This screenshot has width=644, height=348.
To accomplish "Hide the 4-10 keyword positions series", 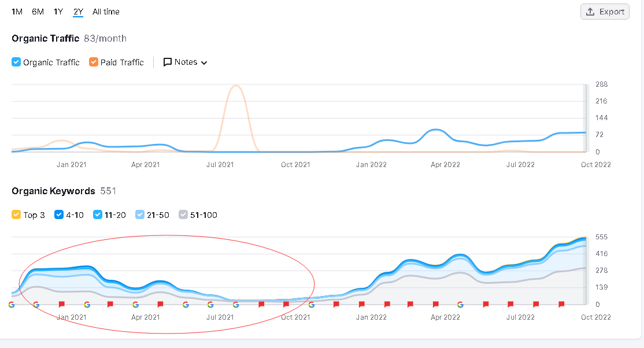I will click(x=59, y=215).
